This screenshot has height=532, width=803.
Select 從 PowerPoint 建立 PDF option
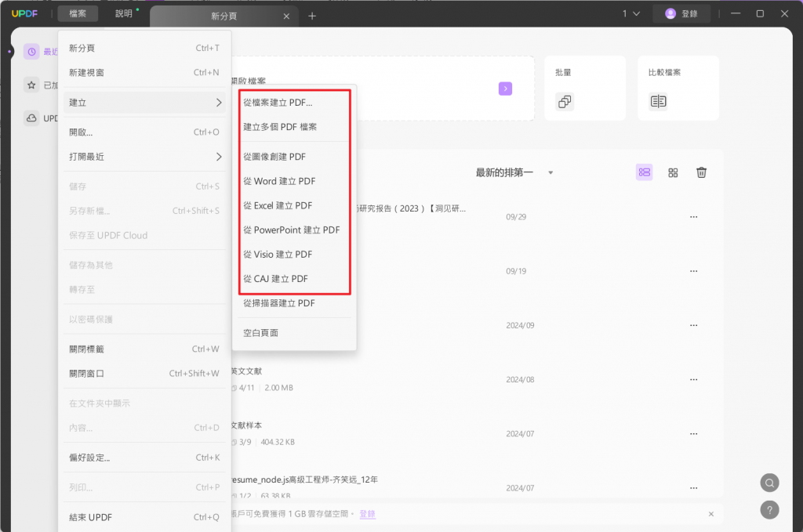pos(295,230)
